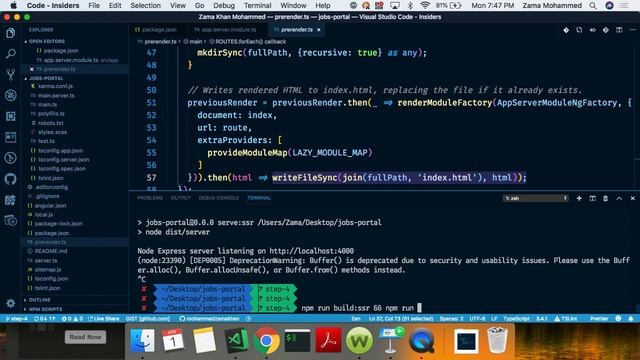Click the GIST [github.com] status item
The image size is (640, 360).
pos(148,318)
